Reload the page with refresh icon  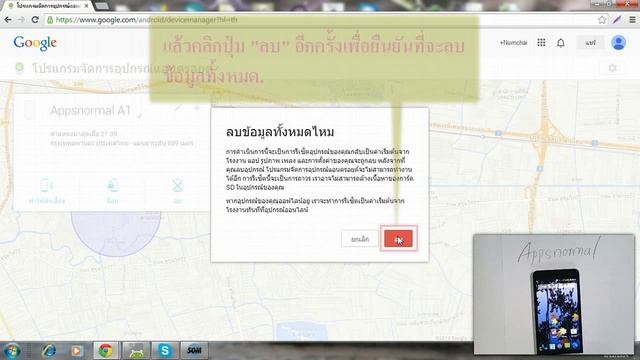pyautogui.click(x=35, y=20)
